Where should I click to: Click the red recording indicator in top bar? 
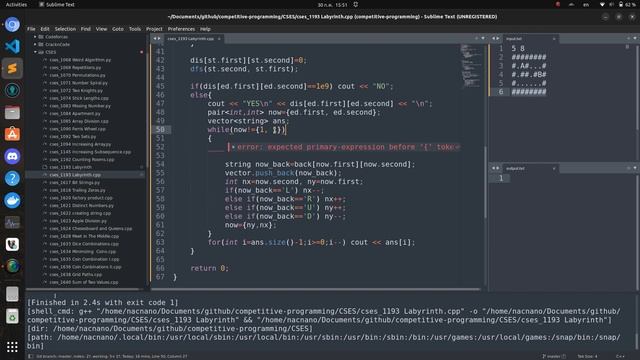pos(558,4)
